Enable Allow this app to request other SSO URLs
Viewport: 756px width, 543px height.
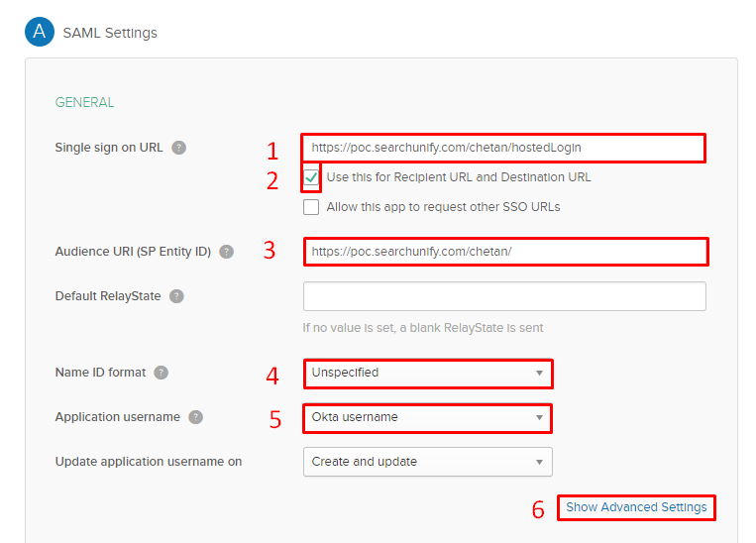coord(312,207)
